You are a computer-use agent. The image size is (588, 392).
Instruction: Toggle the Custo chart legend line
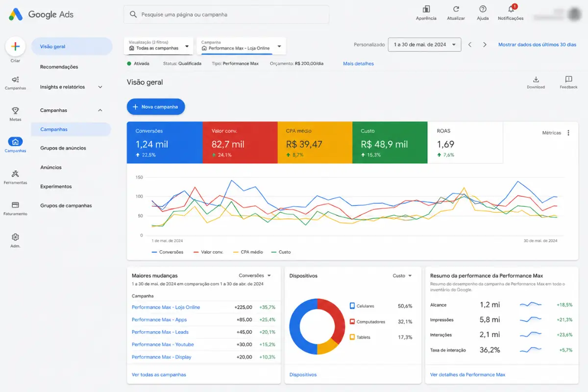[280, 252]
